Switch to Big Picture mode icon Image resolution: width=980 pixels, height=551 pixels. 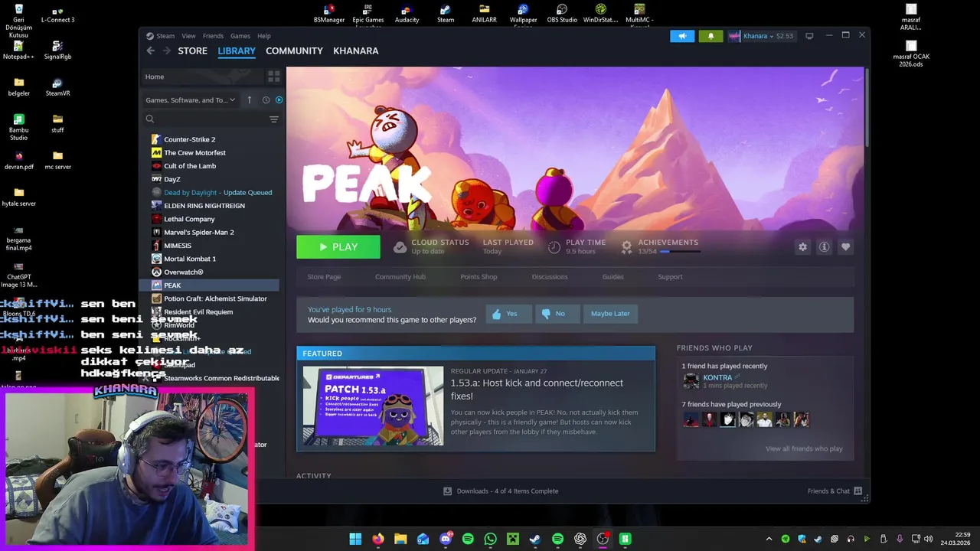[x=809, y=36]
